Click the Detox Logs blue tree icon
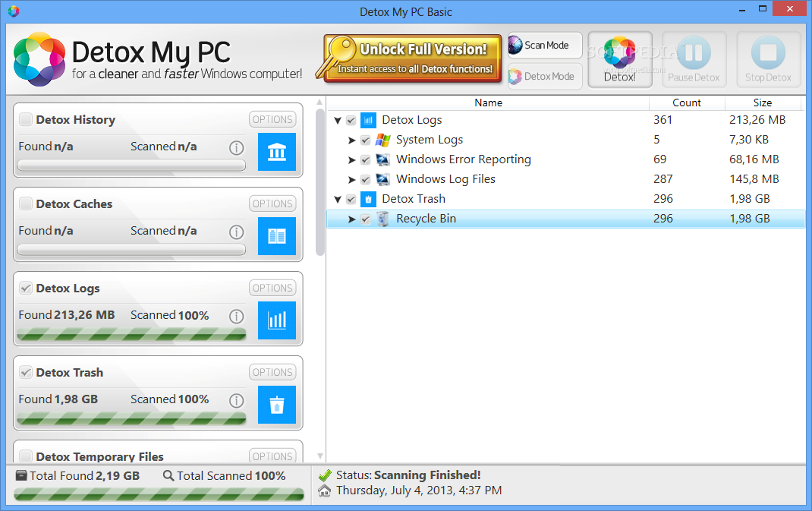 (x=368, y=120)
